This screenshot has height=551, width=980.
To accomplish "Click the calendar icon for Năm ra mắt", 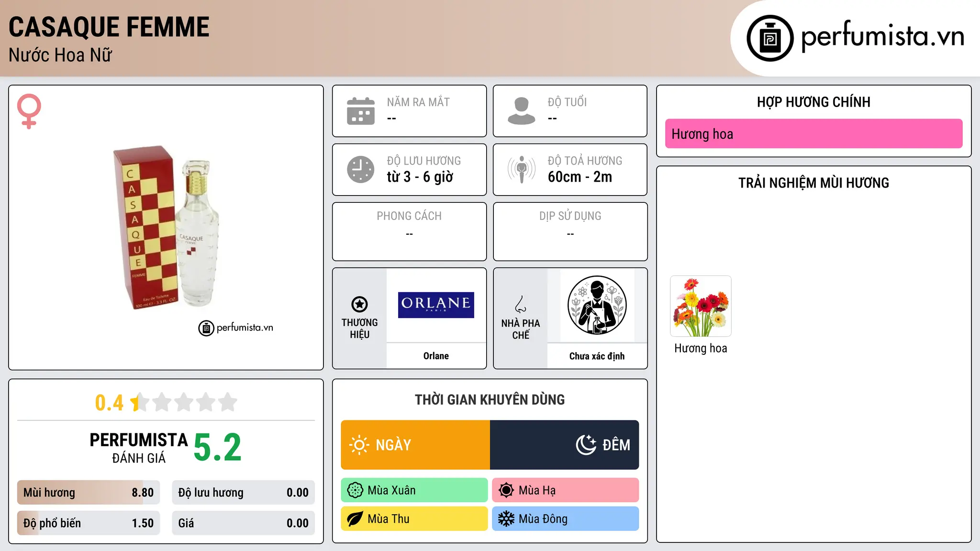I will tap(361, 111).
